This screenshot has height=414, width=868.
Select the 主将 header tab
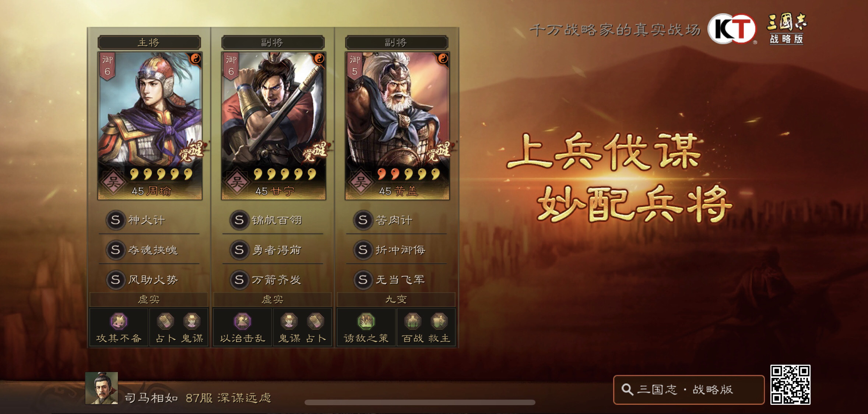tap(149, 42)
